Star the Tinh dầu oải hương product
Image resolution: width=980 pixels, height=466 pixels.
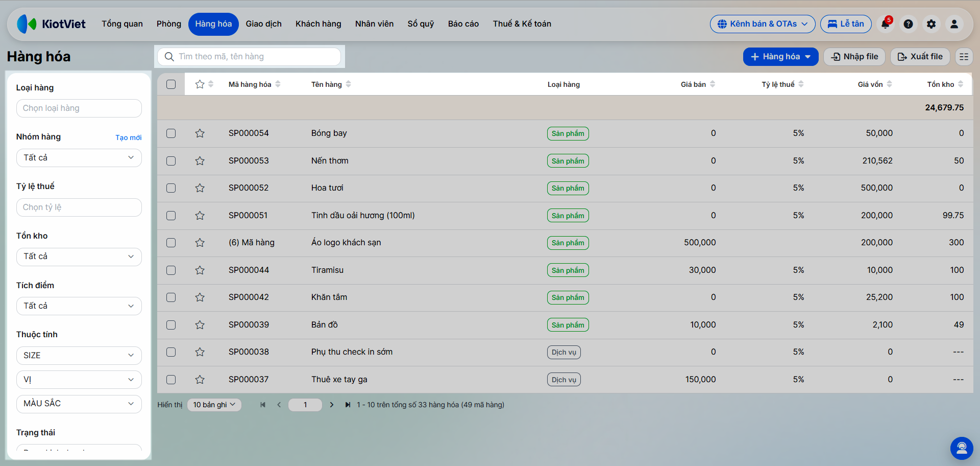tap(200, 216)
